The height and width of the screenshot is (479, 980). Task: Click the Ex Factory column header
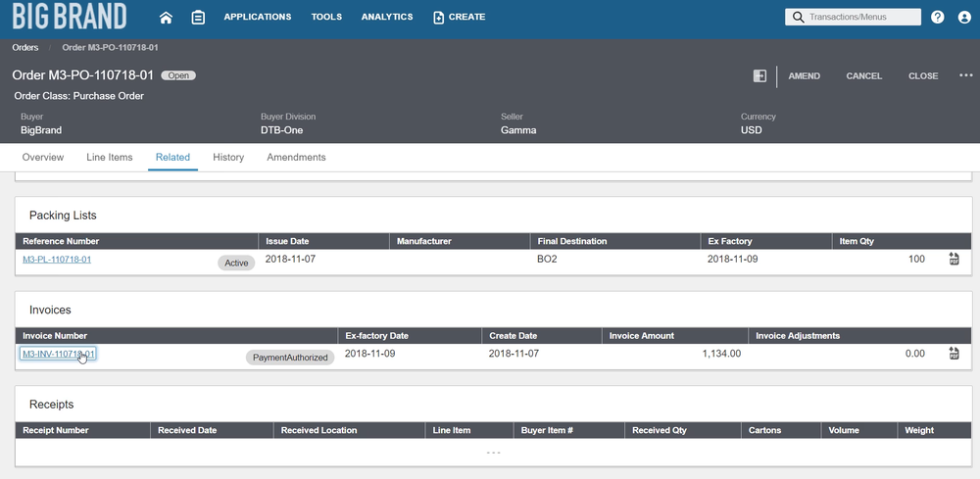coord(766,241)
